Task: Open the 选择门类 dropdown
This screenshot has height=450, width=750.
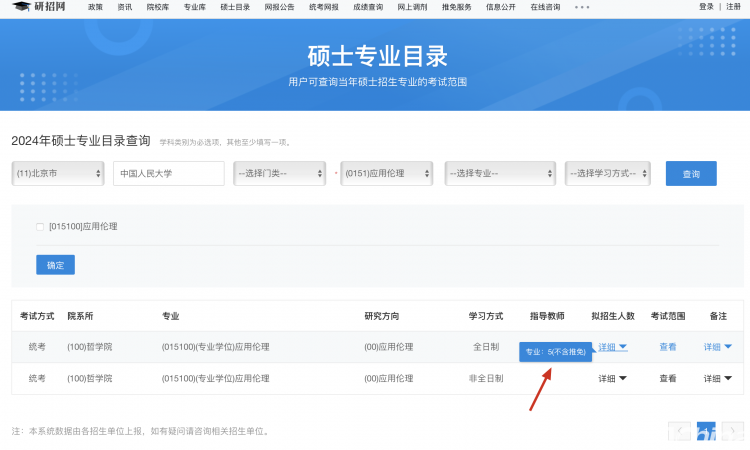Action: click(279, 173)
